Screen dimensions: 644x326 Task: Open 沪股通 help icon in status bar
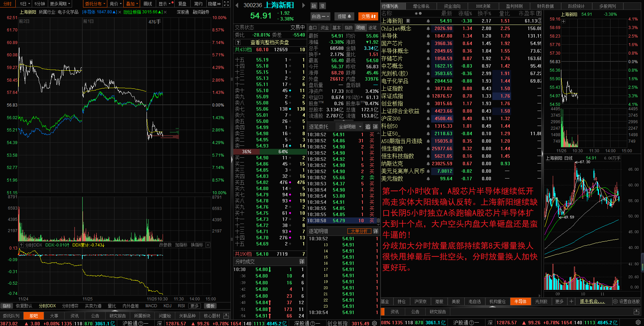point(141,323)
